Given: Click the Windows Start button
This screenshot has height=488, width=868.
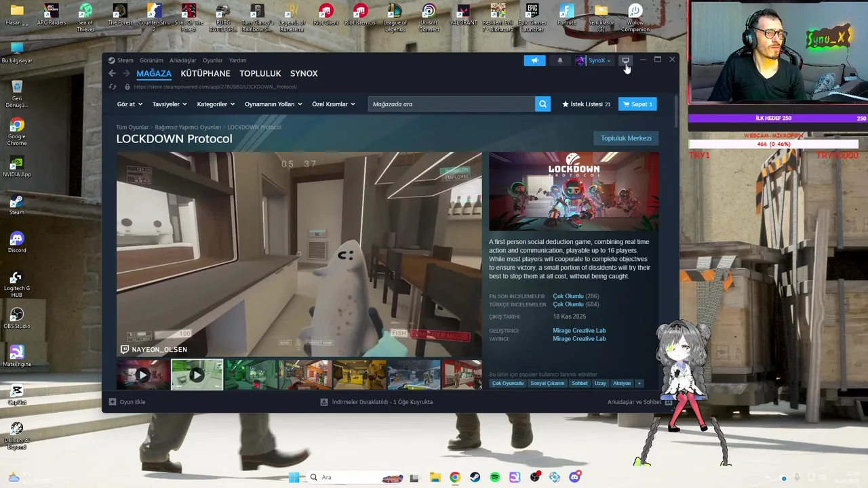Looking at the screenshot, I should click(x=294, y=477).
